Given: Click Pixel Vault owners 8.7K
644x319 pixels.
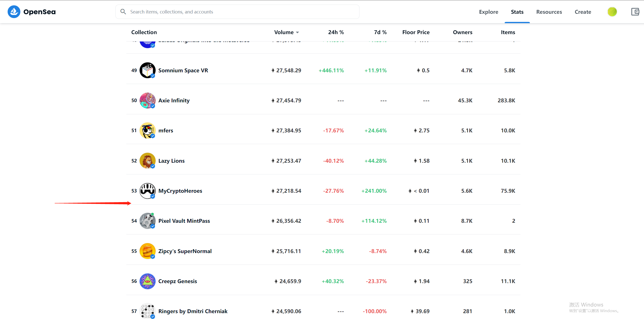Looking at the screenshot, I should [467, 221].
